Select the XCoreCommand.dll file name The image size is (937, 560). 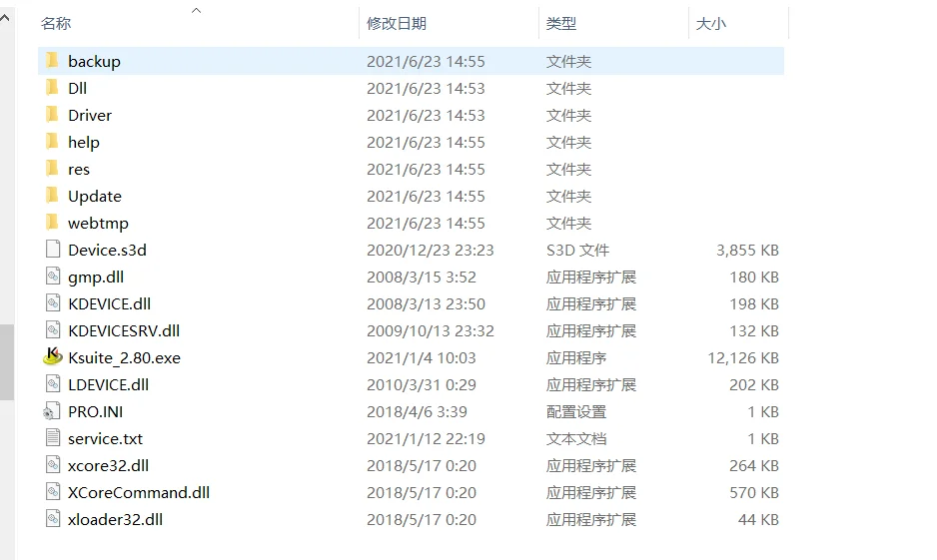pos(139,492)
